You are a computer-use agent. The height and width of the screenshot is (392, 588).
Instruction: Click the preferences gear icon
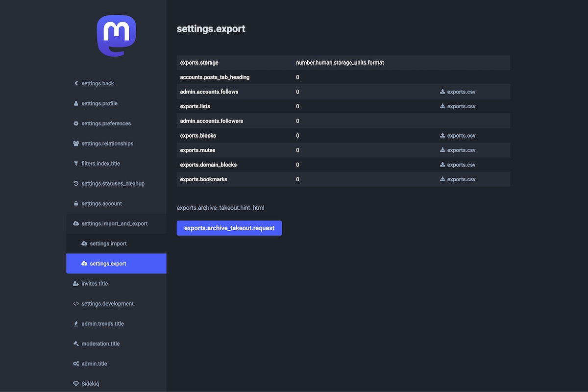76,123
